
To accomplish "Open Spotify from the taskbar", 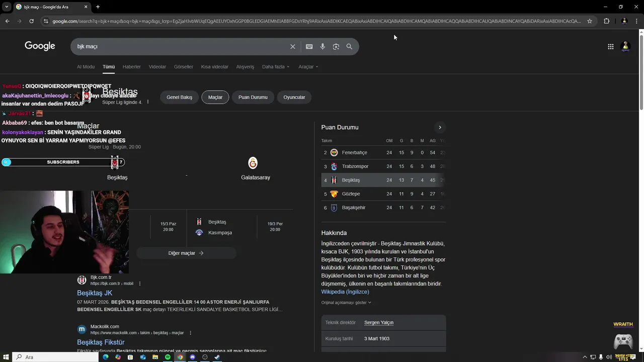I will [x=168, y=357].
